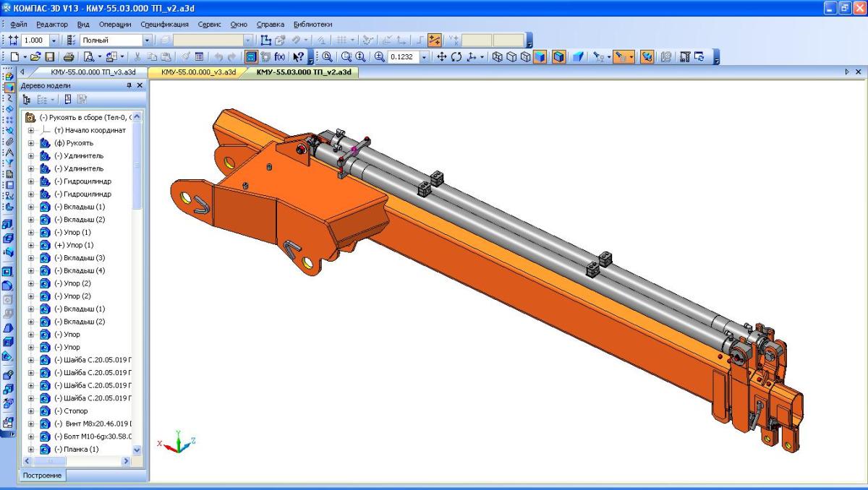This screenshot has width=868, height=490.
Task: Click the Print icon in toolbar
Action: click(x=69, y=56)
